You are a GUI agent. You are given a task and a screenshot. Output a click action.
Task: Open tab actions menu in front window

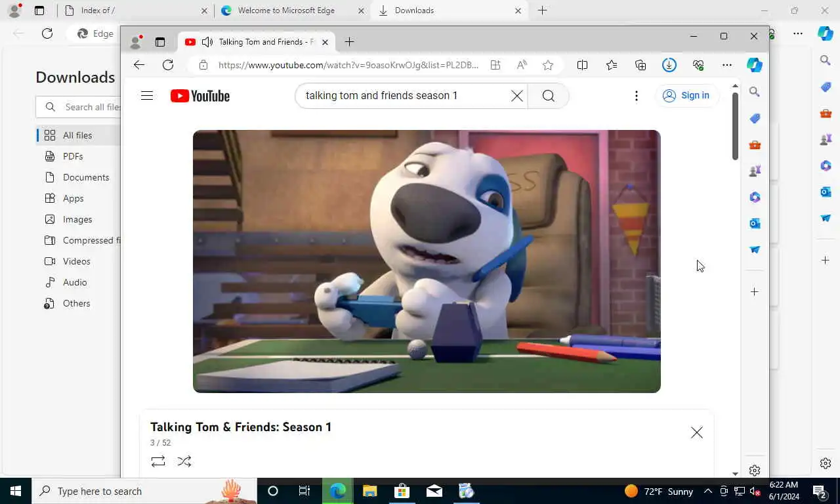pyautogui.click(x=160, y=42)
